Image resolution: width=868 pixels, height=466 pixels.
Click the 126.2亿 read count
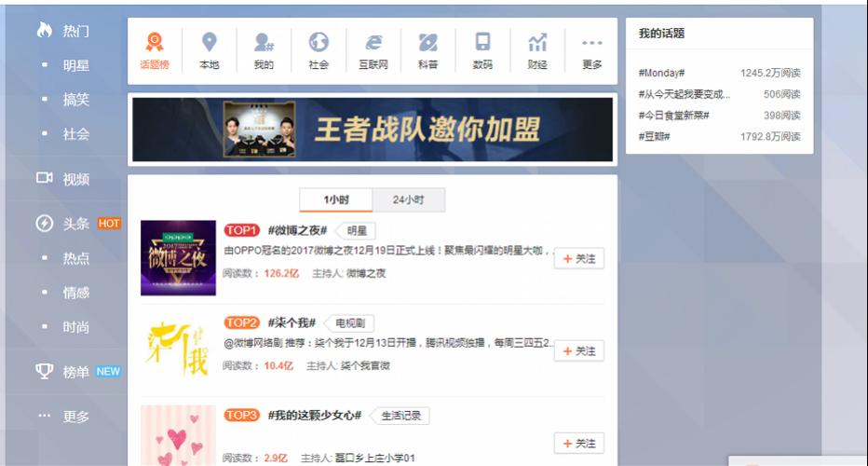(281, 273)
